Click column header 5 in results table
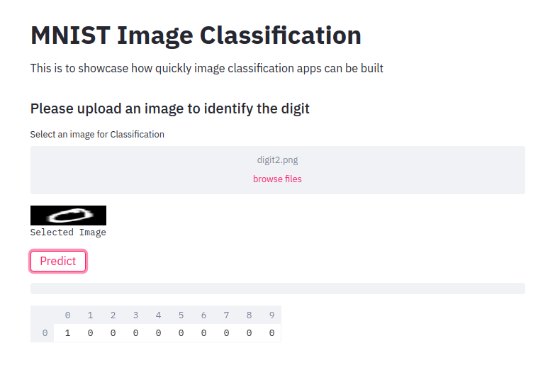The image size is (538, 392). (x=181, y=315)
